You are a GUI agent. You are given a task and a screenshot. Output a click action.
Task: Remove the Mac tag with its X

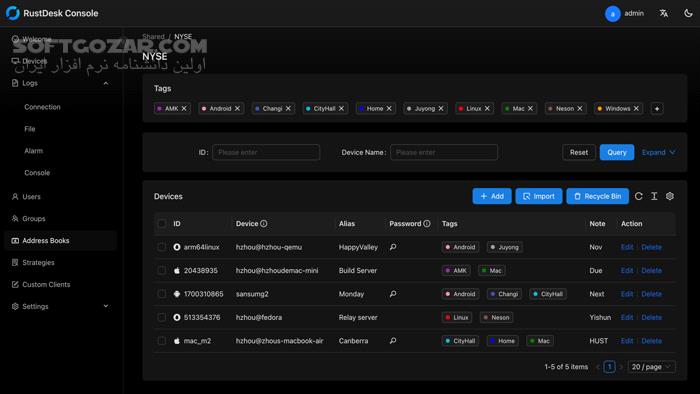pos(530,108)
